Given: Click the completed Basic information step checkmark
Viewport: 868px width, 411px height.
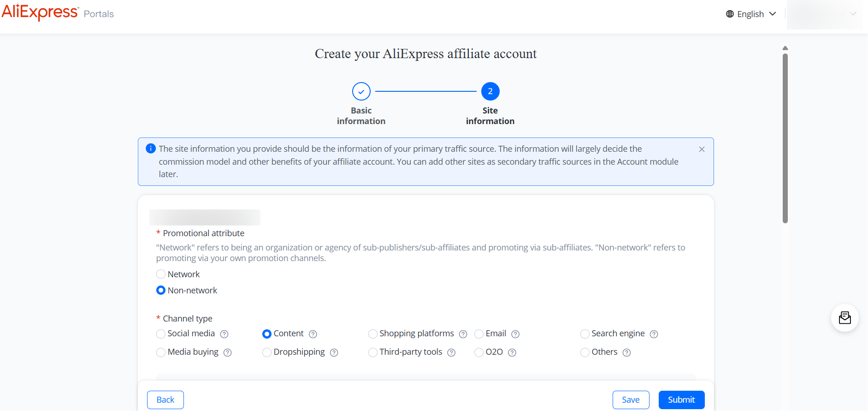Looking at the screenshot, I should pos(361,91).
